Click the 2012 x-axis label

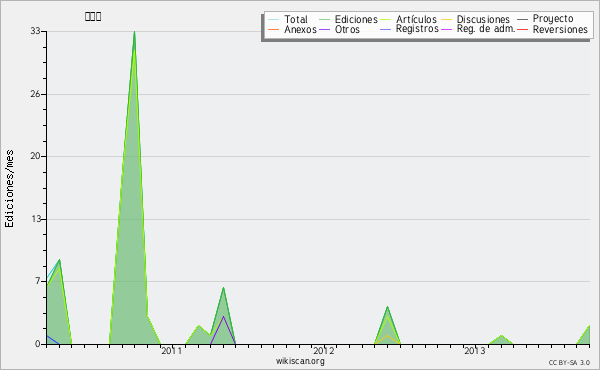tap(324, 351)
